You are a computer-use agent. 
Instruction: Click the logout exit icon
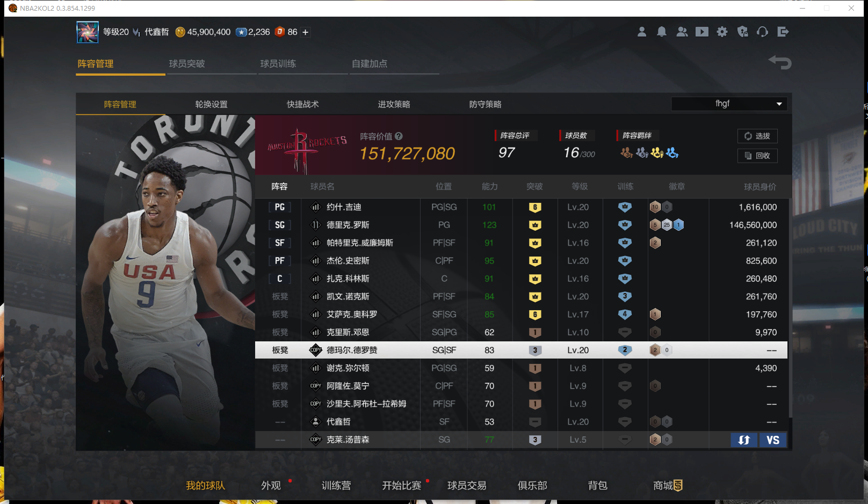783,32
